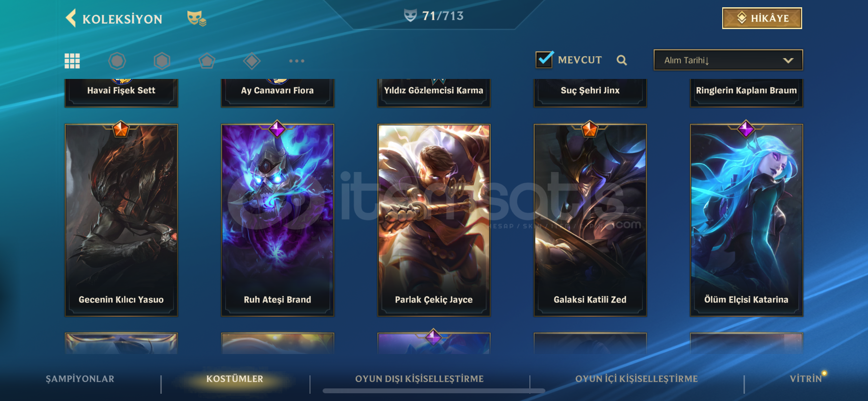Open the masks and coins icon
The image size is (868, 401).
[x=197, y=18]
